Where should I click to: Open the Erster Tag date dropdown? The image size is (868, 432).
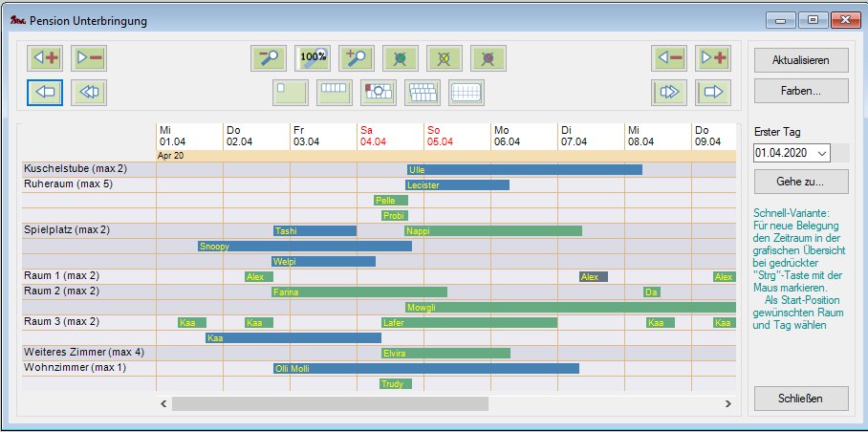click(823, 153)
